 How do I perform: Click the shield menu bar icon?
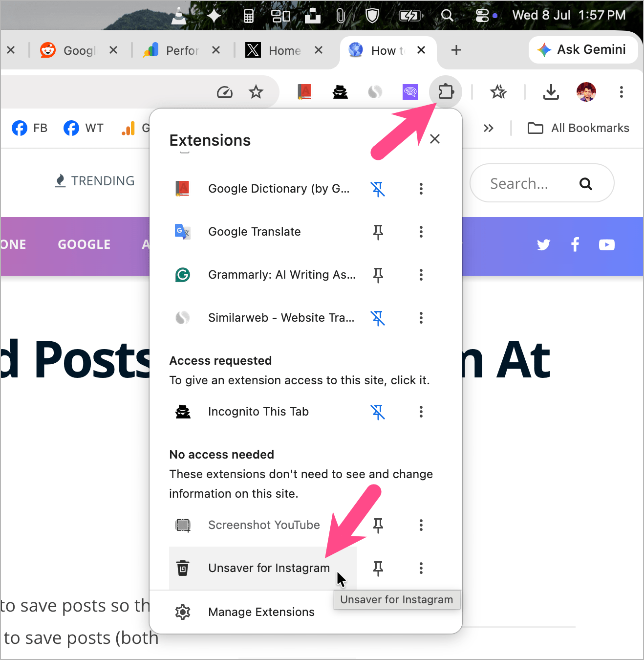372,16
